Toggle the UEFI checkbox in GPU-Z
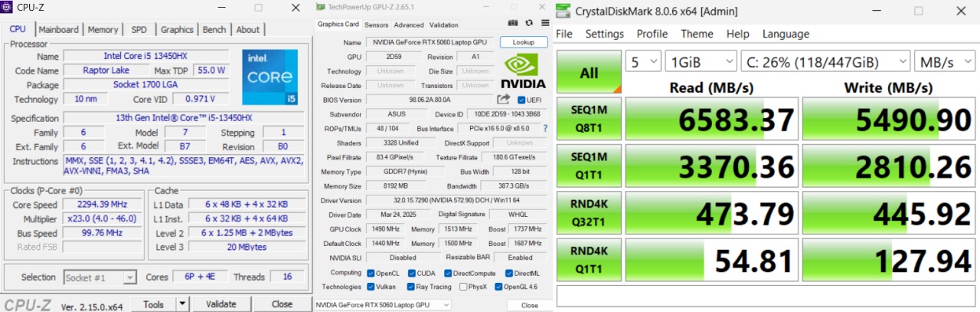980x312 pixels. pyautogui.click(x=522, y=100)
